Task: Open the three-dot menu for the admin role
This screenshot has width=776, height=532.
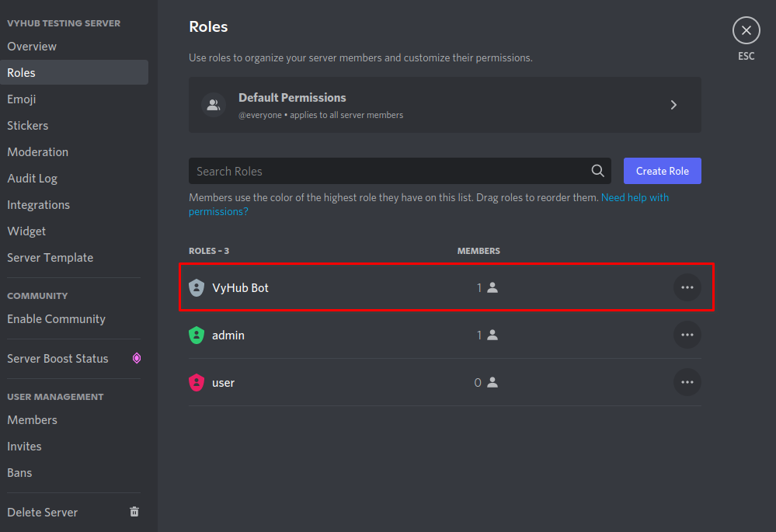Action: click(687, 335)
